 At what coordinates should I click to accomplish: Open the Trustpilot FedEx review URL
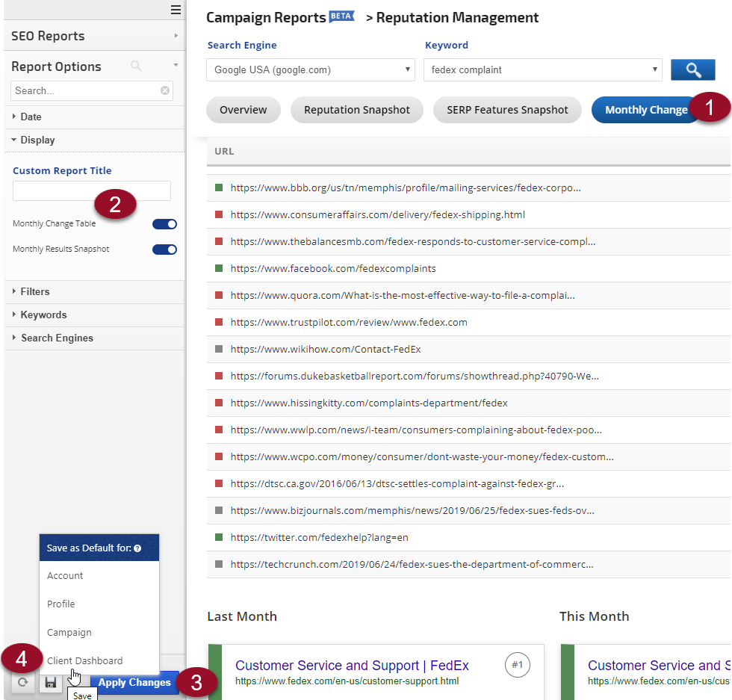tap(349, 323)
